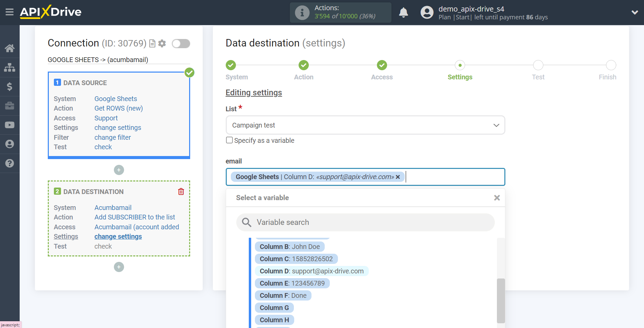Go to the System step
Viewport: 644px width, 328px height.
coord(231,65)
